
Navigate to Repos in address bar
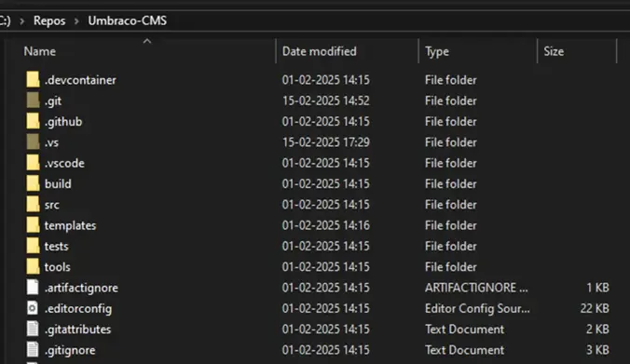[49, 20]
